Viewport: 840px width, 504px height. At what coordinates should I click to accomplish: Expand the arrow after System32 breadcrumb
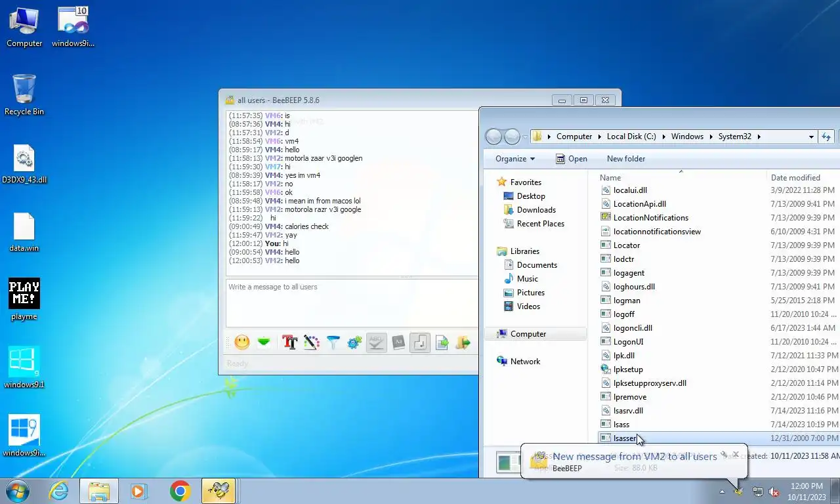click(759, 136)
